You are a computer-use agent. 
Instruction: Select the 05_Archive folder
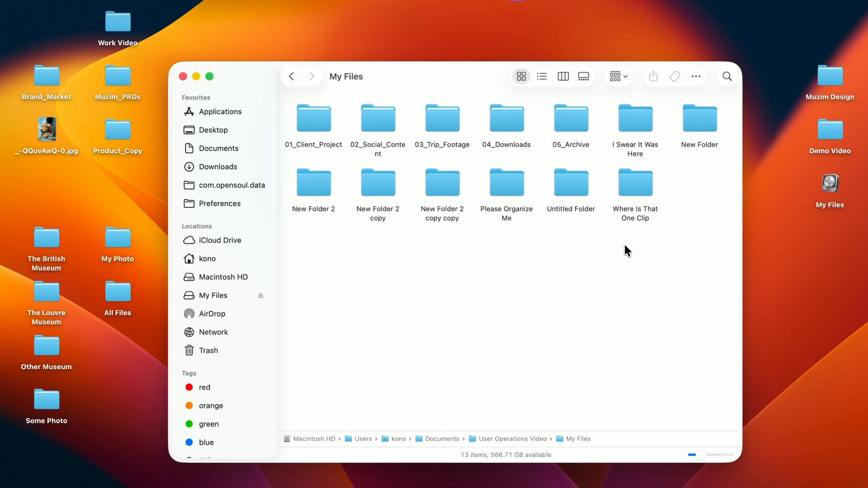571,126
